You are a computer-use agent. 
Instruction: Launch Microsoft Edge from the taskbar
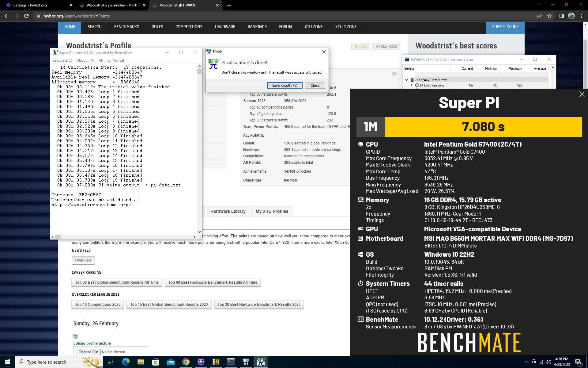126,362
